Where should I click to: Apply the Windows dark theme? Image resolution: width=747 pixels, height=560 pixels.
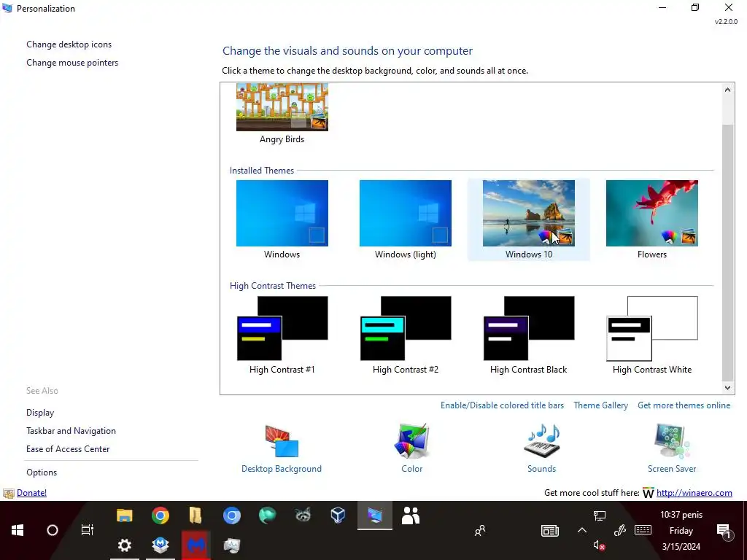coord(282,219)
